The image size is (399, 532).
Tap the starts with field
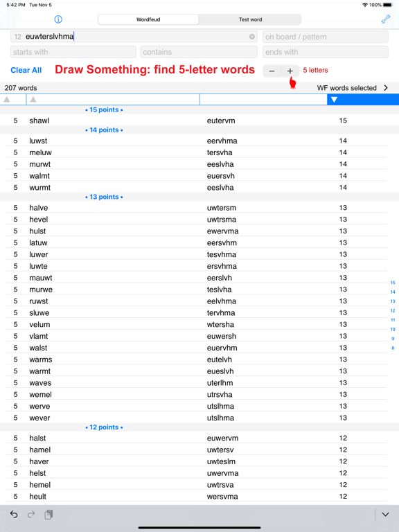tap(73, 52)
